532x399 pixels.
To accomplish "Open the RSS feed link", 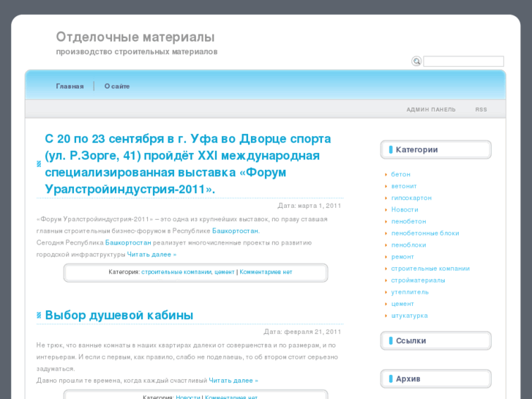I will (x=481, y=110).
